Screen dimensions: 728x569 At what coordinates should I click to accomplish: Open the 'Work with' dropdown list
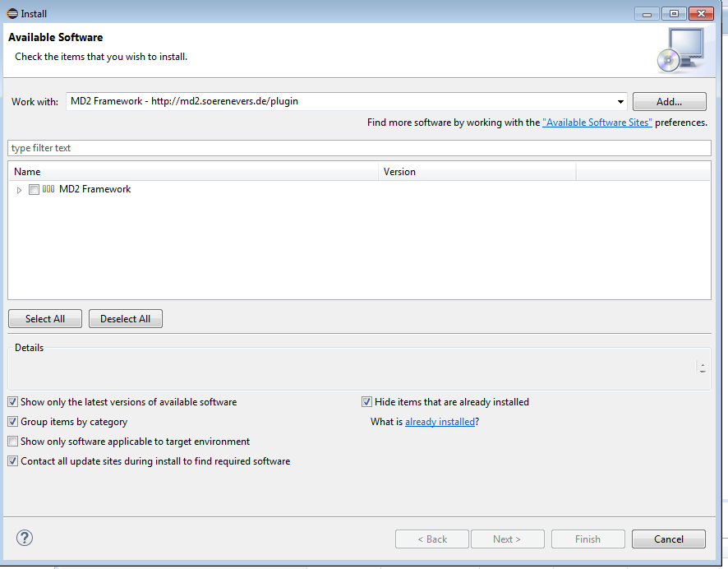(x=621, y=100)
